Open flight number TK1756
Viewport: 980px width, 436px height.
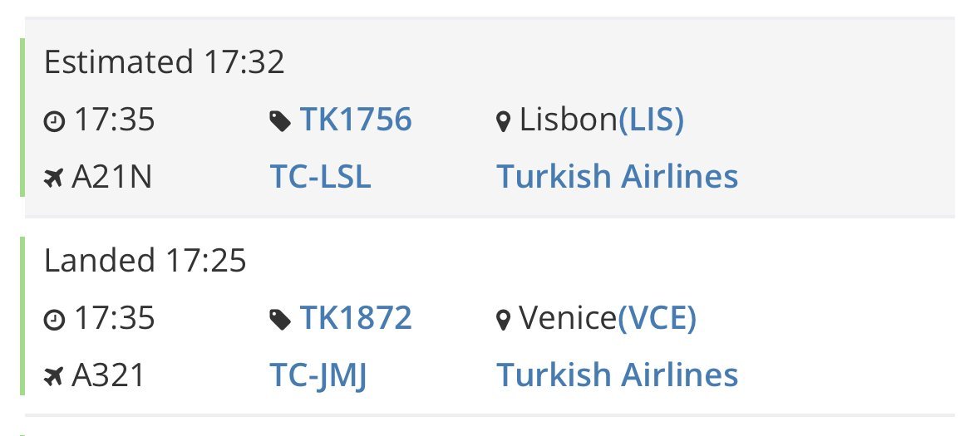pos(355,120)
